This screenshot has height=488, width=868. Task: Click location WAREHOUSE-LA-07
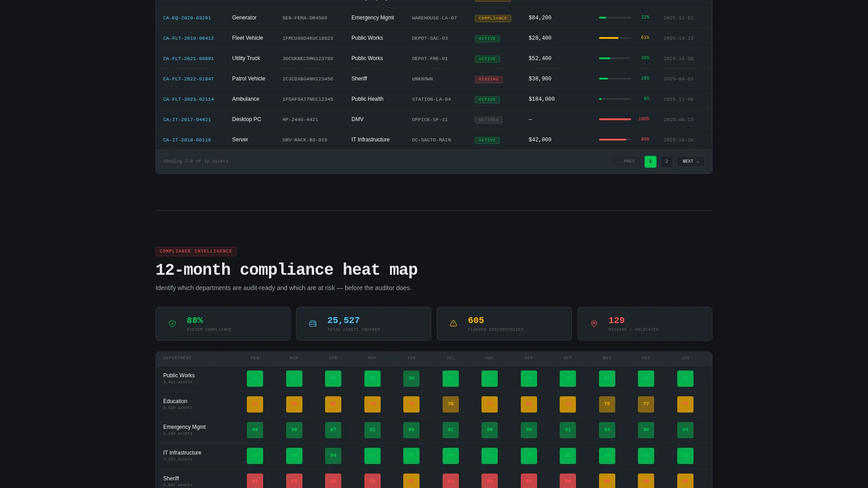434,18
